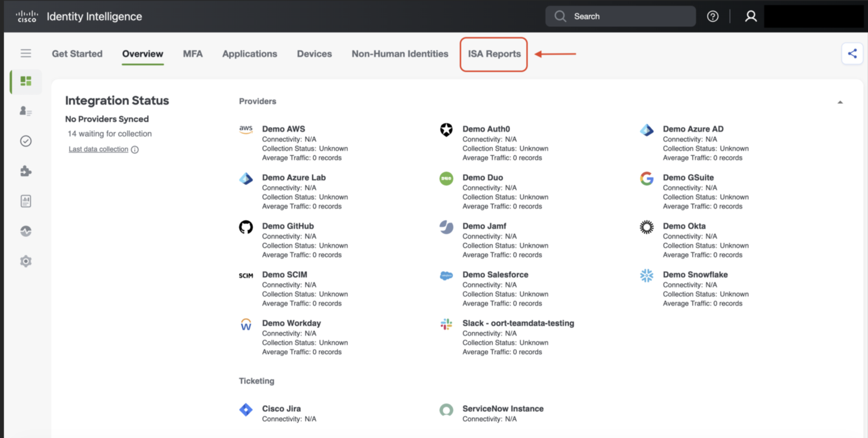
Task: Open the reports chart sidebar icon
Action: pos(26,201)
